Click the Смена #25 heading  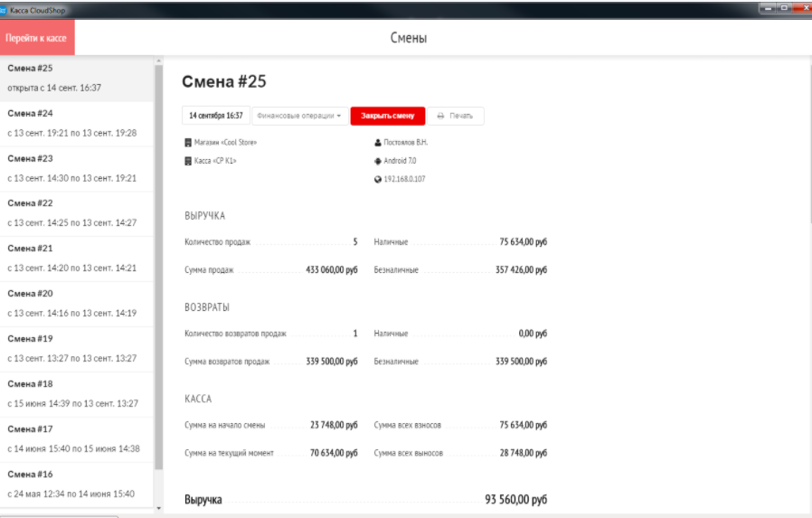pos(223,81)
